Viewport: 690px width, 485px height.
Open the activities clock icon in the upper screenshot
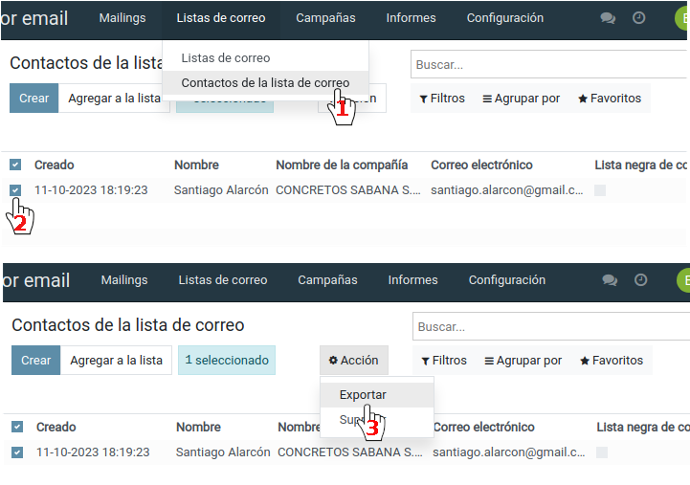click(x=639, y=18)
